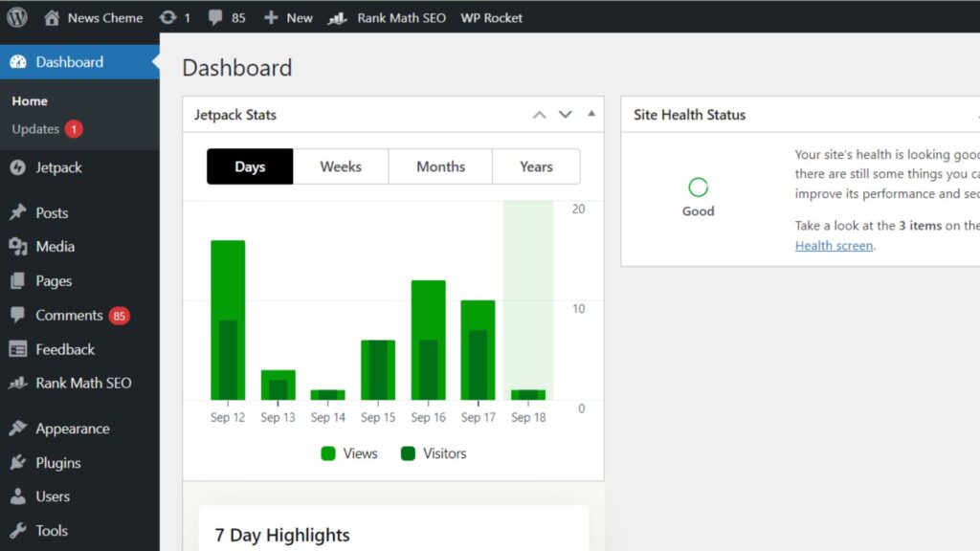Move Jetpack Stats widget up

(x=540, y=115)
